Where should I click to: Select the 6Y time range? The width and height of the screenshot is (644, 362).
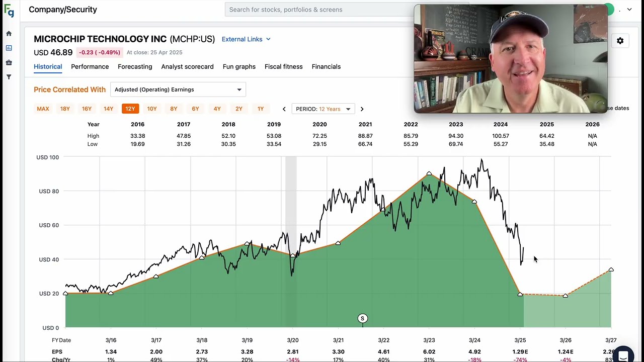pyautogui.click(x=195, y=109)
